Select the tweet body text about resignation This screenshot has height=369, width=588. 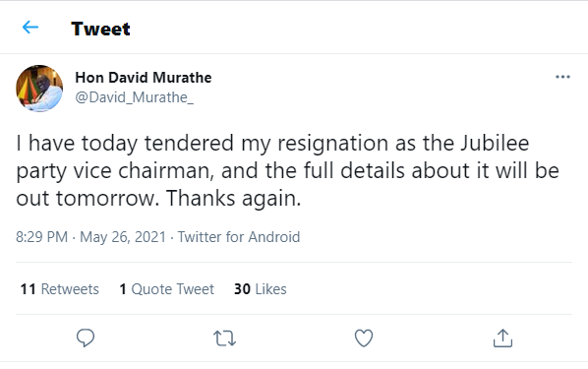click(x=287, y=171)
